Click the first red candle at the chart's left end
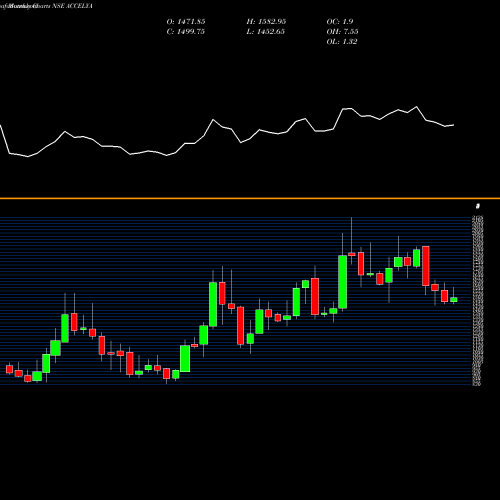 (9, 369)
